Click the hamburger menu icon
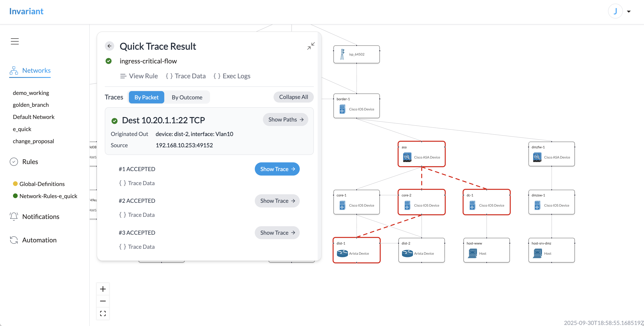Image resolution: width=644 pixels, height=326 pixels. click(15, 41)
